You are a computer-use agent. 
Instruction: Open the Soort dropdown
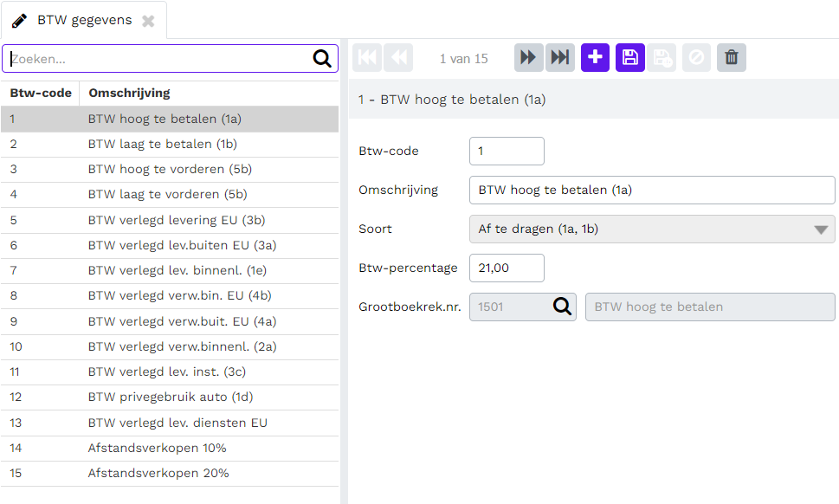[652, 229]
